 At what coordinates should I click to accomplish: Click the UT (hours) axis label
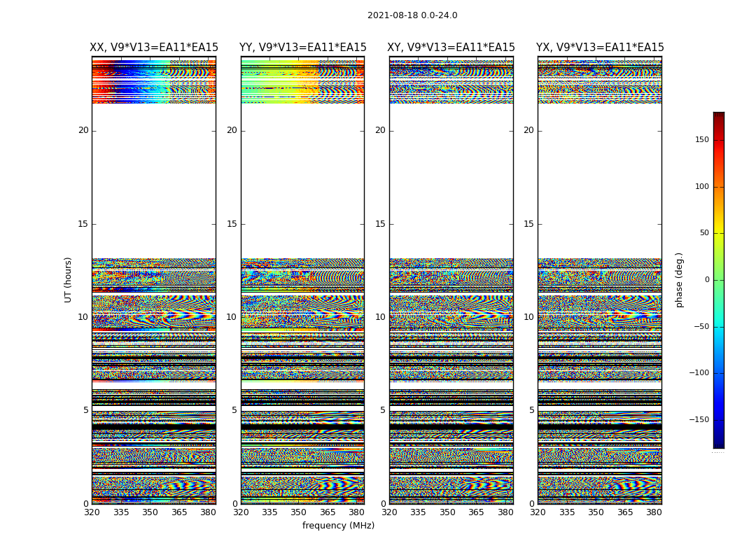(x=68, y=280)
